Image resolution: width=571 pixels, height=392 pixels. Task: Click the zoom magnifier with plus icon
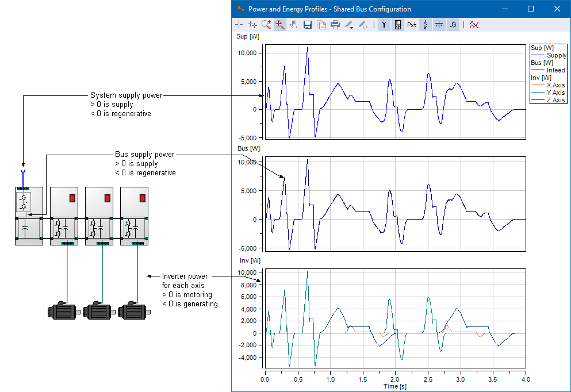(266, 25)
